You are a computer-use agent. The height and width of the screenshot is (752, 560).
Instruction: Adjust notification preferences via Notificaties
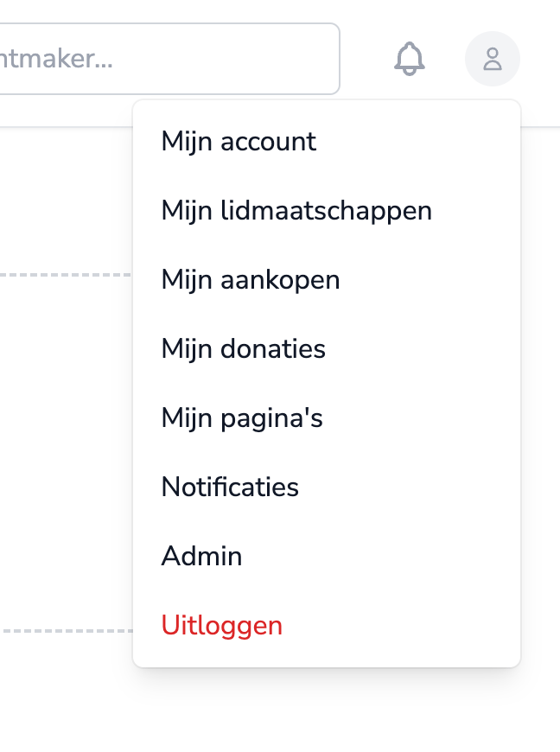[x=327, y=487]
